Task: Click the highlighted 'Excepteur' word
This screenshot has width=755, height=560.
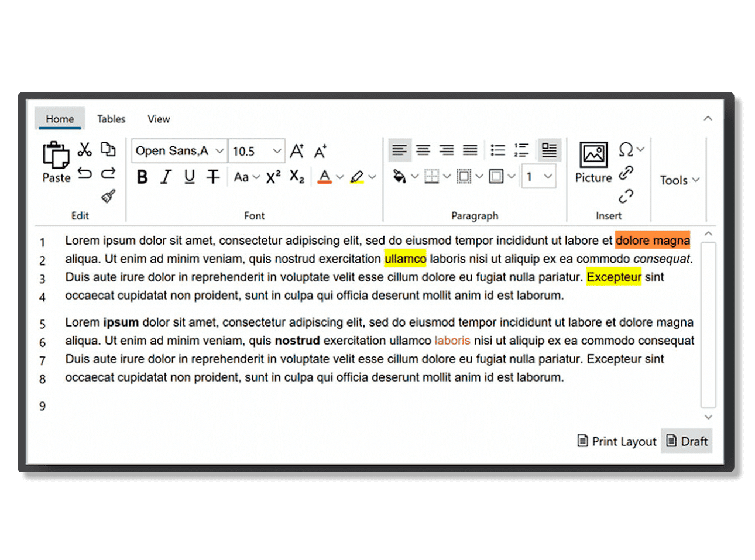Action: pos(614,277)
